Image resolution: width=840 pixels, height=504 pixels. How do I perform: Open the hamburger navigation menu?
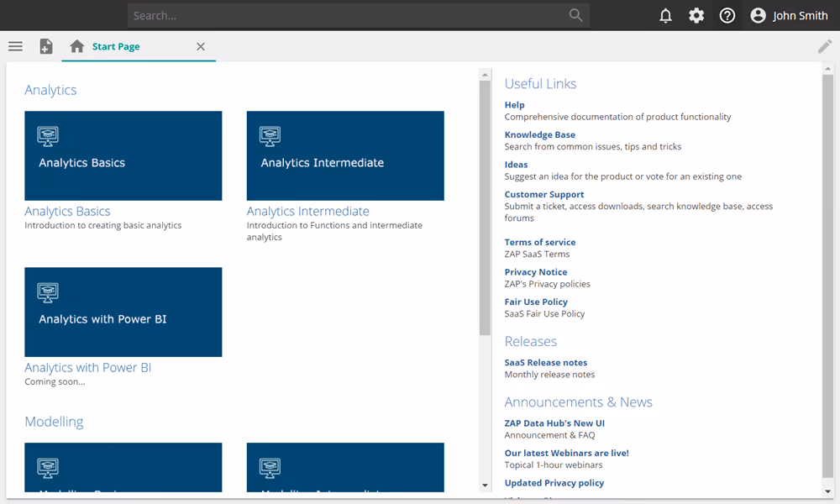tap(15, 46)
